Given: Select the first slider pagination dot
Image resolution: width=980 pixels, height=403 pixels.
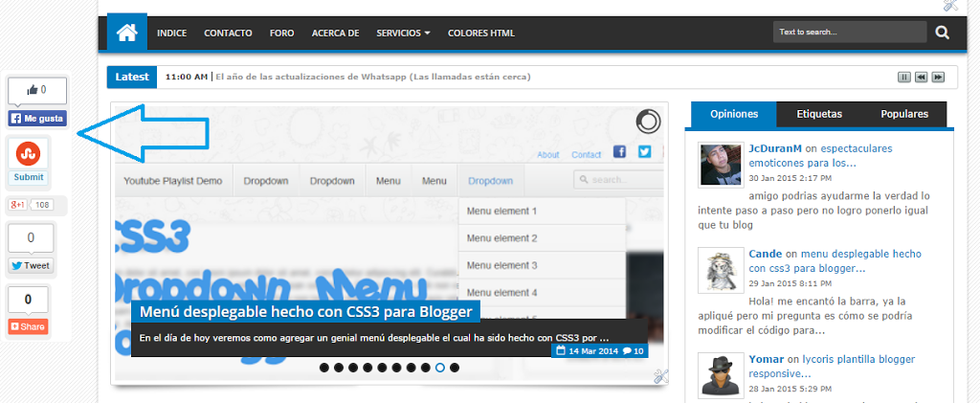Looking at the screenshot, I should click(x=324, y=368).
